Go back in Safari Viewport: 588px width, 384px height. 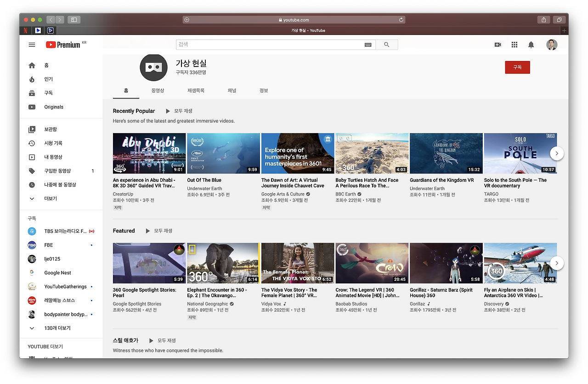pos(51,20)
